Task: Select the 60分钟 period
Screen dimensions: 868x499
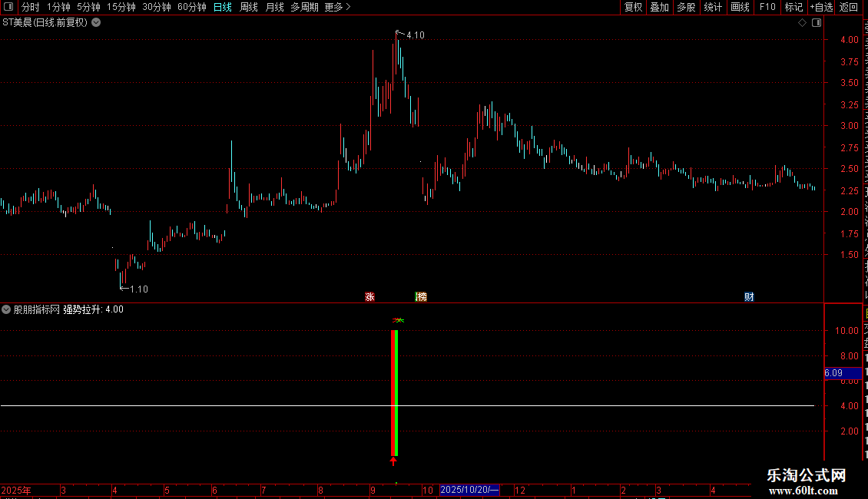Action: point(192,7)
